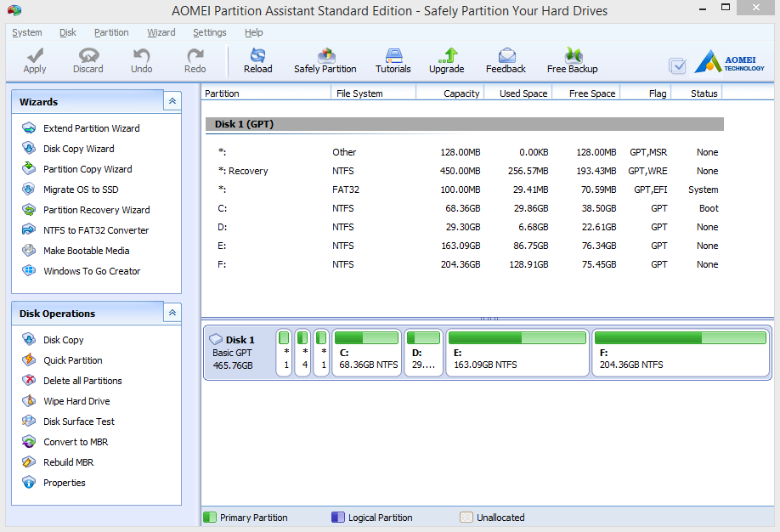Open the Settings menu
This screenshot has width=780, height=532.
click(x=209, y=32)
